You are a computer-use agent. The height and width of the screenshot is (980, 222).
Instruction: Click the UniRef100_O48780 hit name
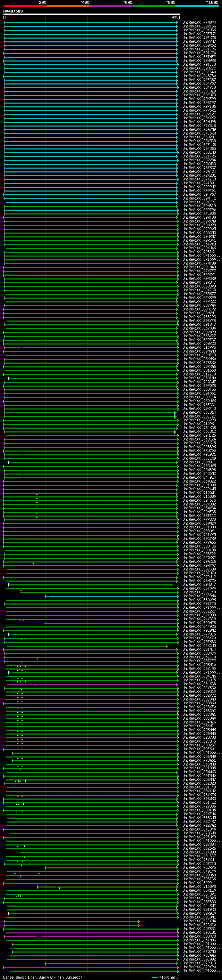pyautogui.click(x=199, y=76)
